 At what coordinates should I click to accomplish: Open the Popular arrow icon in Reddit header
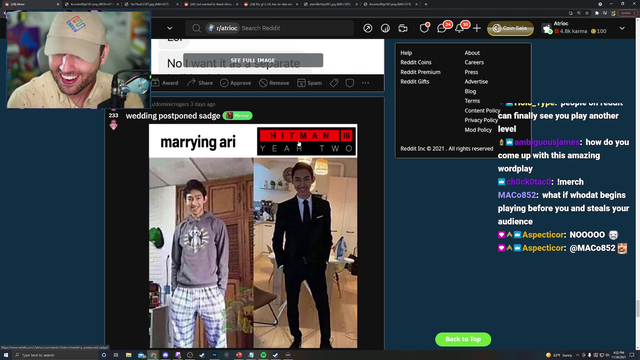367,28
